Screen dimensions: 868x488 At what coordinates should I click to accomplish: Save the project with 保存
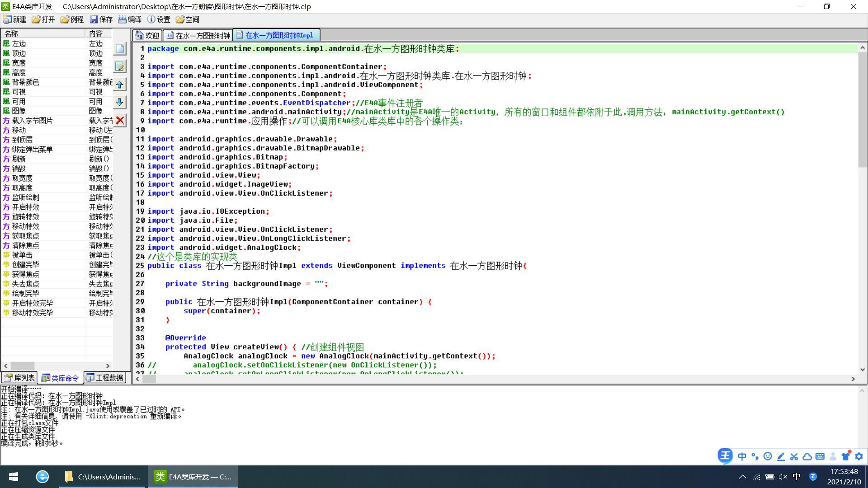(101, 19)
